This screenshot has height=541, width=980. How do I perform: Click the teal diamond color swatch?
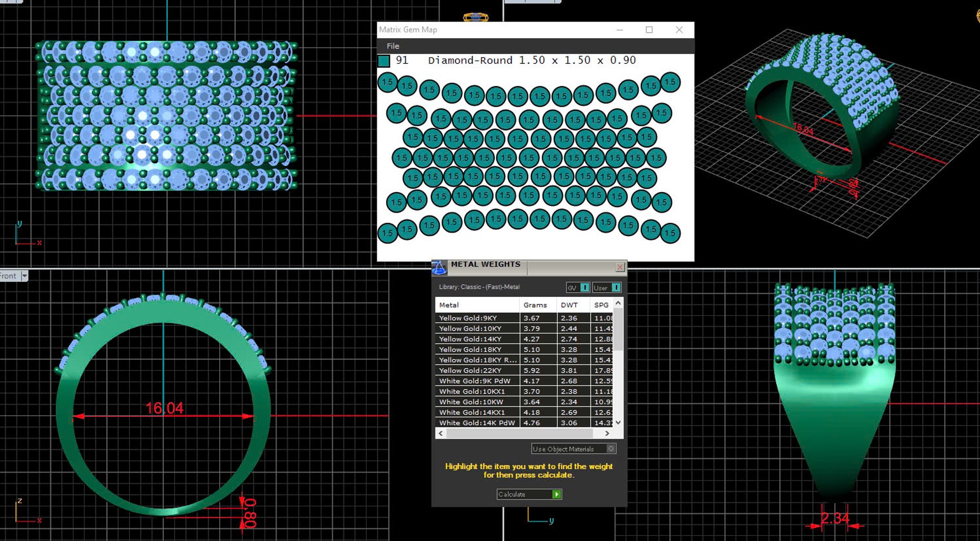[384, 61]
